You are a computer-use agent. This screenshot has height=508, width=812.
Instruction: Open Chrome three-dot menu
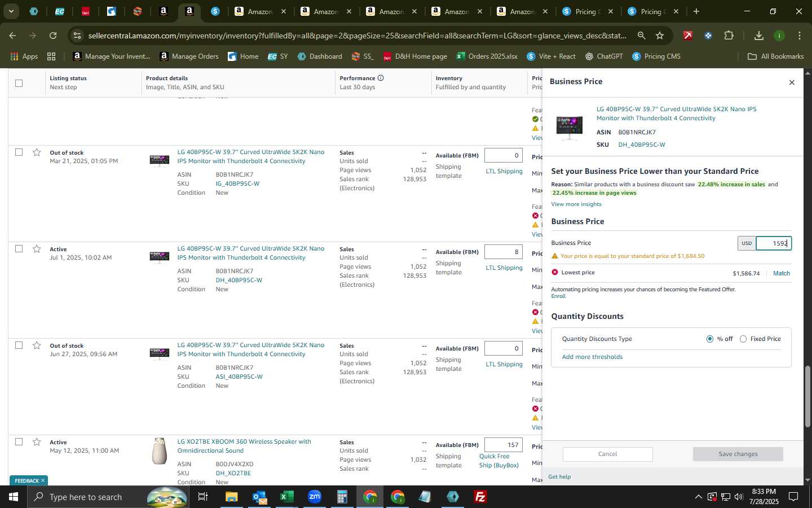coord(799,36)
